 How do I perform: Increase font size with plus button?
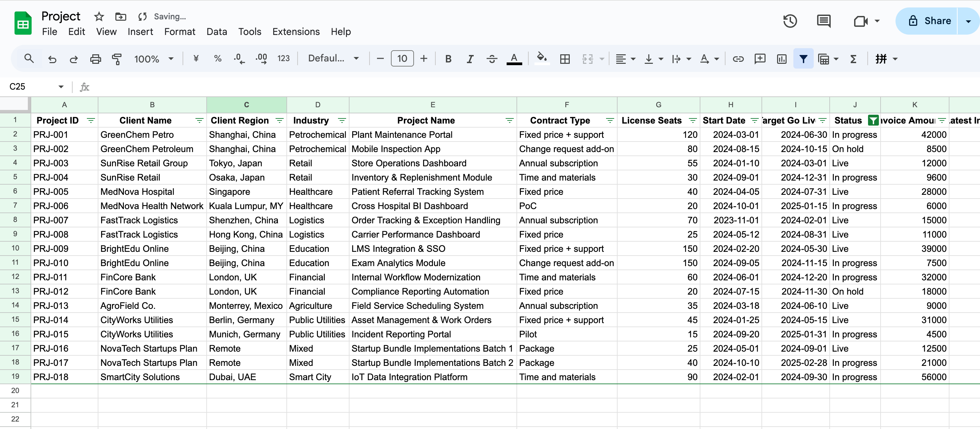[423, 59]
